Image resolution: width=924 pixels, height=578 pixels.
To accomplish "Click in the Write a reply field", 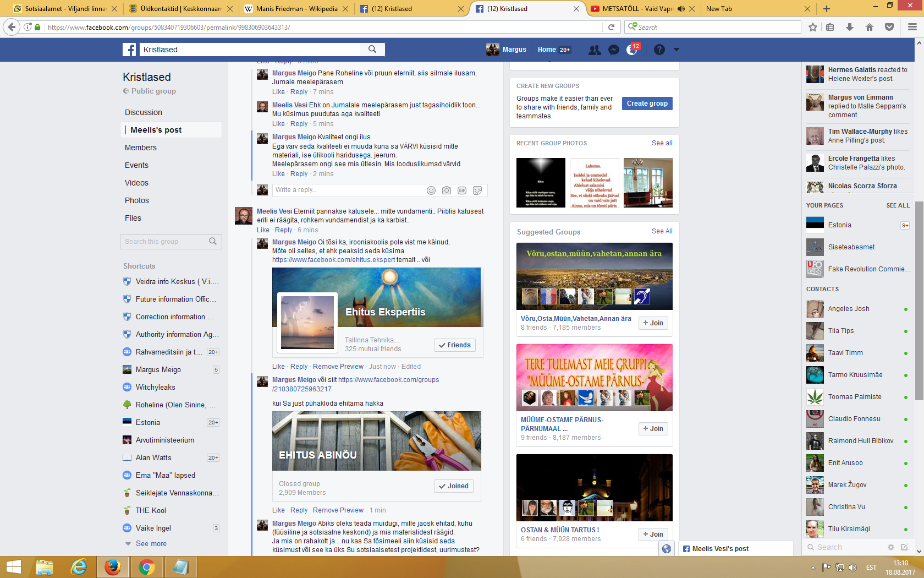I will click(x=346, y=190).
